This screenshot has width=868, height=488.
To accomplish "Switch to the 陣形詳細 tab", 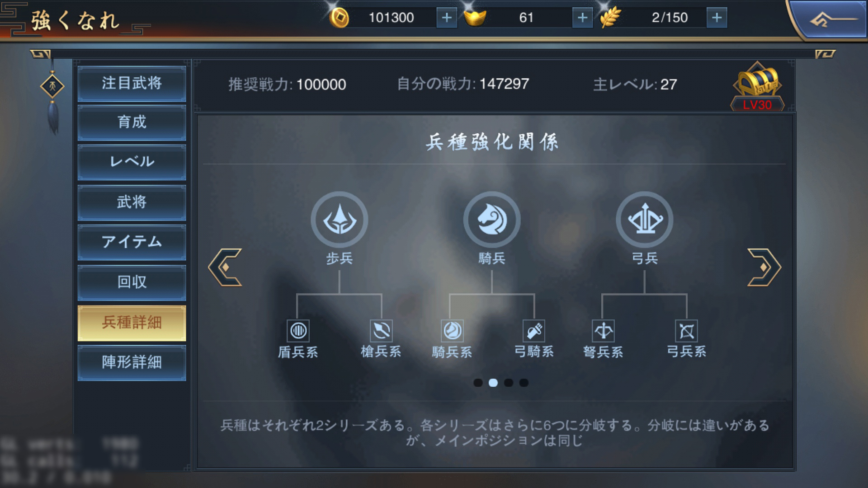I will coord(132,362).
